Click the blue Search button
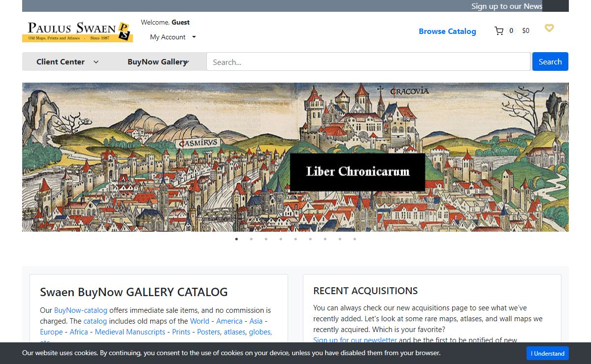Screen dimensions: 591x364 pos(550,61)
